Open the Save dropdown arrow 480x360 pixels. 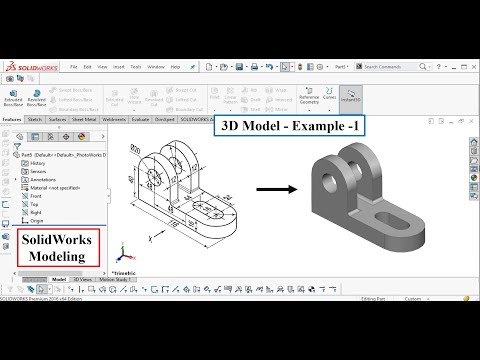(246, 67)
